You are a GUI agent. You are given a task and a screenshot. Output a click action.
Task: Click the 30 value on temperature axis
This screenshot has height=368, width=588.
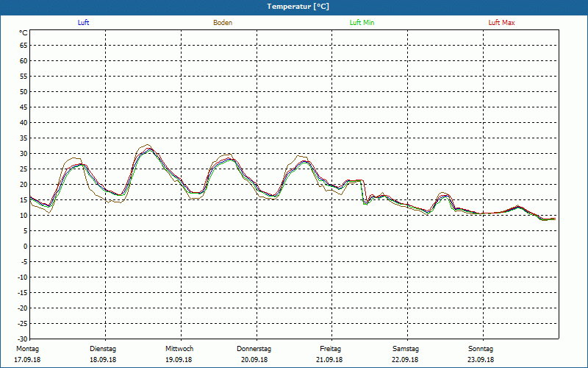pyautogui.click(x=24, y=154)
